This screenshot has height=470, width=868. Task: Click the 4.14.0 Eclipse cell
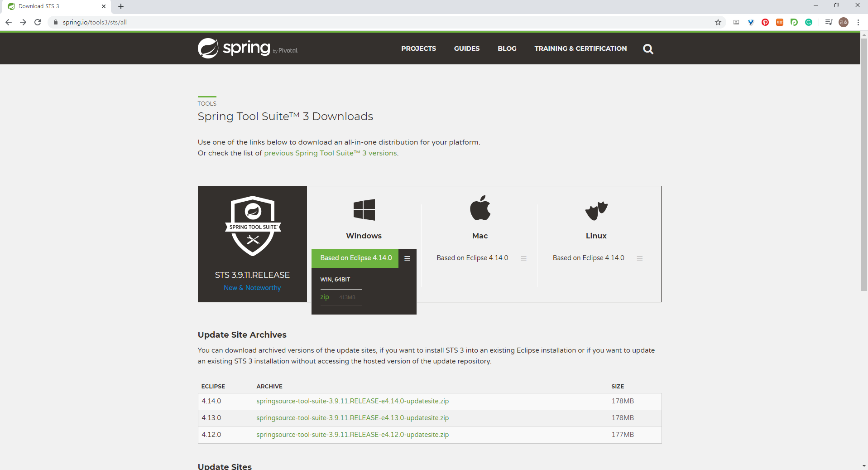coord(211,401)
